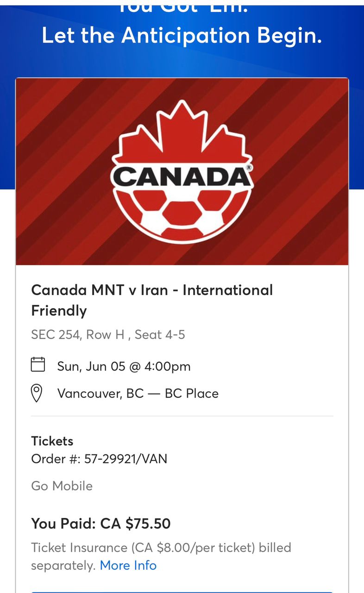Click the You Paid: CA $75.50 amount
Viewport: 364px width, 593px height.
click(101, 524)
